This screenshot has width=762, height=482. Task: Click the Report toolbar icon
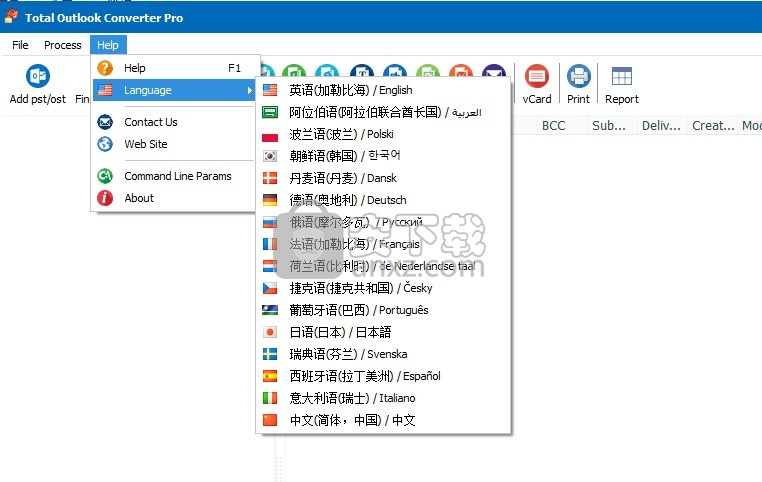coord(622,76)
